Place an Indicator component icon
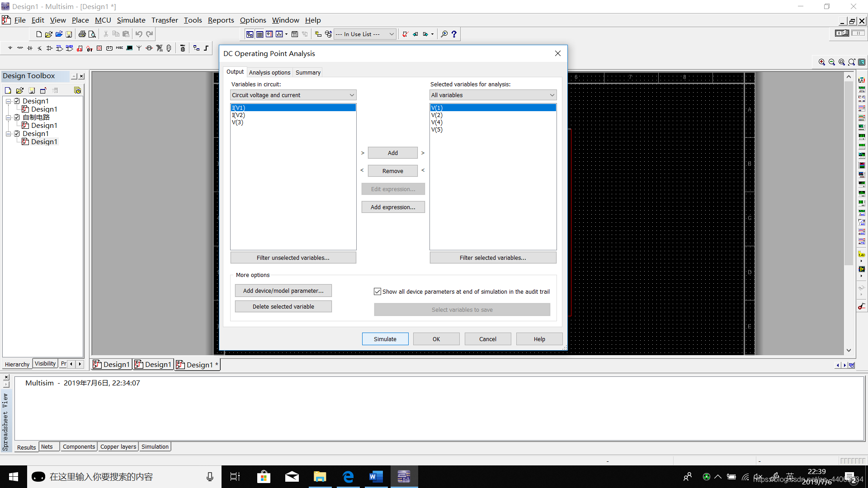 point(99,48)
